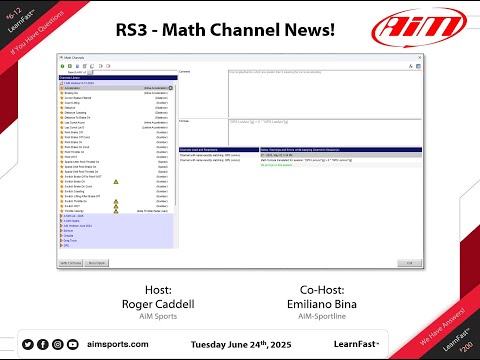The image size is (480, 360).
Task: Click the channel list vertical scrollbar
Action: pyautogui.click(x=176, y=145)
